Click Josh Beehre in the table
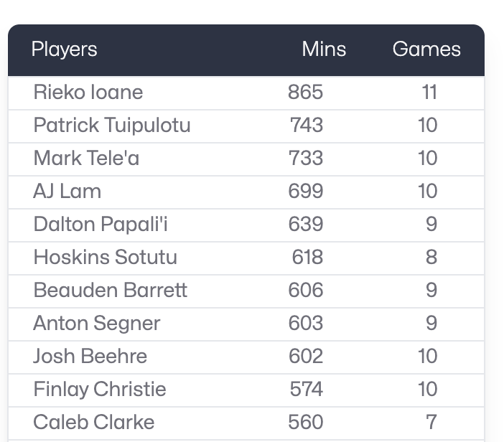 (90, 356)
